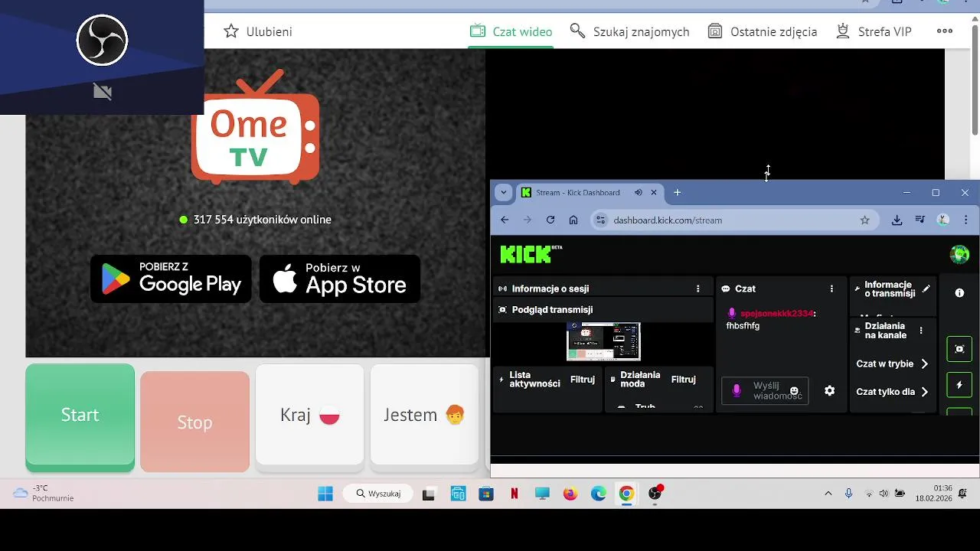Click the Kick sidebar lightning bolt icon
980x551 pixels.
coord(959,384)
